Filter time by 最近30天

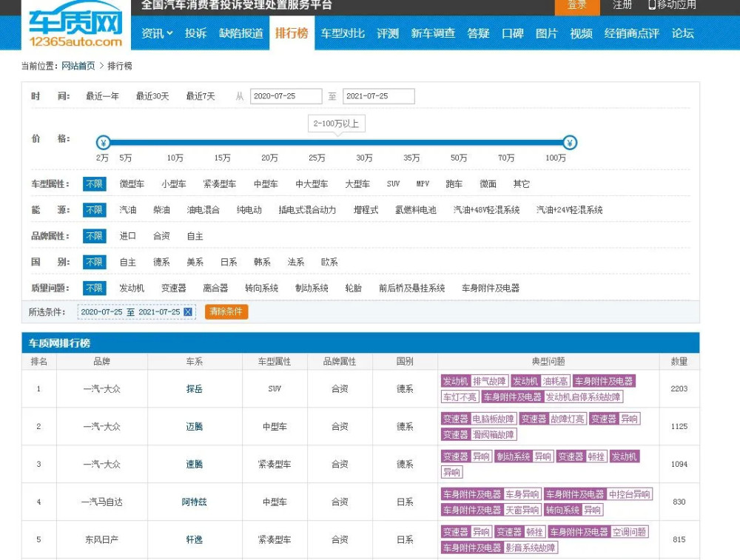(x=152, y=96)
